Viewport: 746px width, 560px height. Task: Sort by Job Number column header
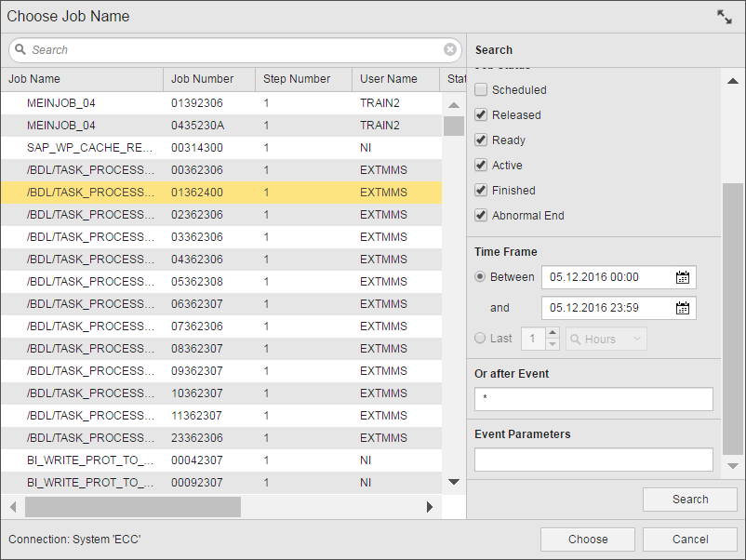[203, 79]
